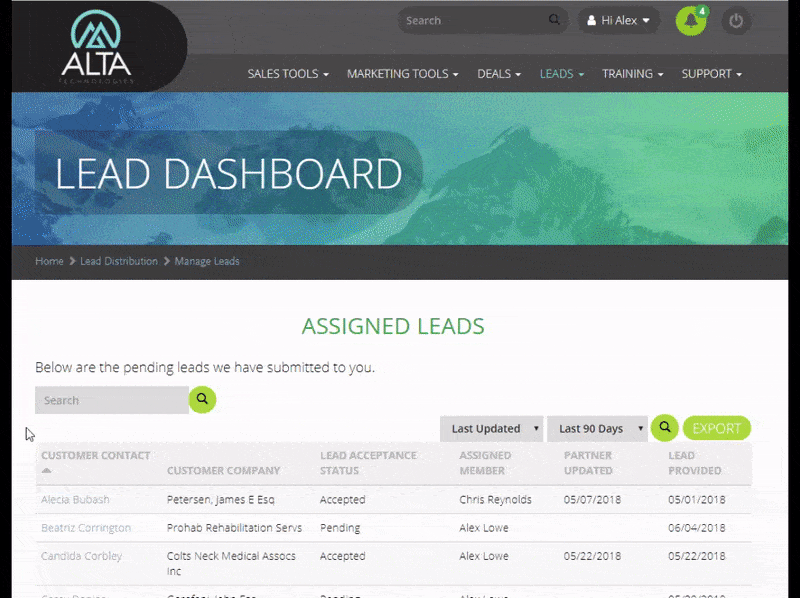Open Lead Distribution breadcrumb link
Image resolution: width=800 pixels, height=598 pixels.
[119, 261]
